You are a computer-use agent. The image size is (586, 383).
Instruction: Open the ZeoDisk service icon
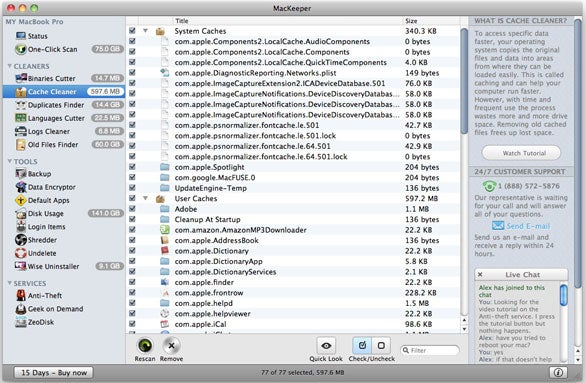pos(21,322)
